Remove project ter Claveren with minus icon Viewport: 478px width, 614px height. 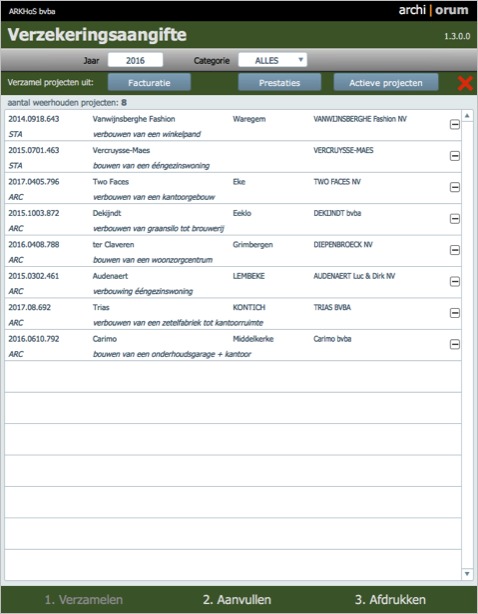[x=455, y=250]
